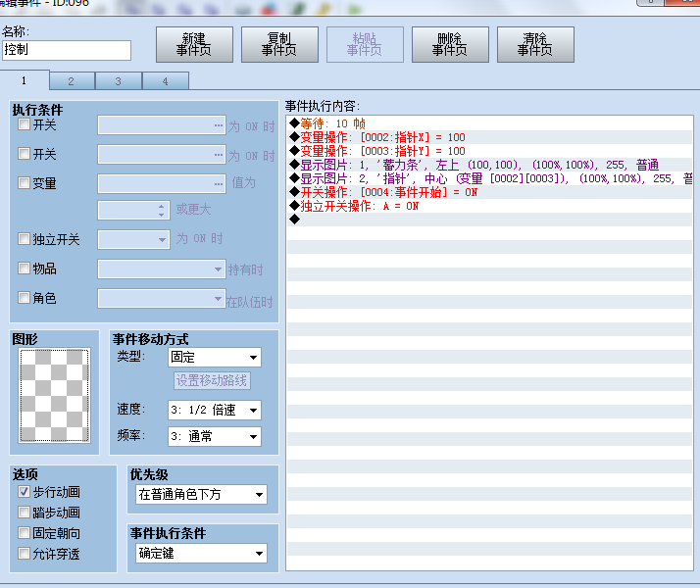Select the 显示图片 2 '指针' line
Image resolution: width=700 pixels, height=588 pixels.
490,179
